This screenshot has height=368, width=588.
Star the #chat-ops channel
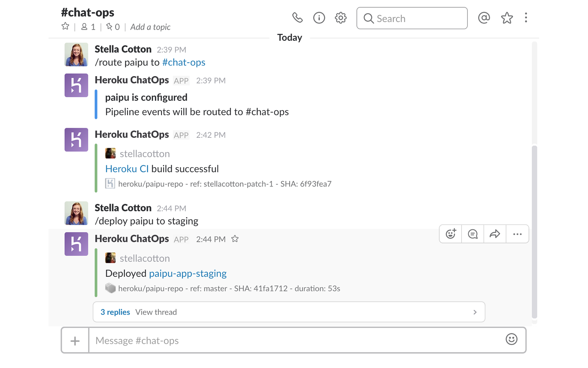tap(65, 26)
